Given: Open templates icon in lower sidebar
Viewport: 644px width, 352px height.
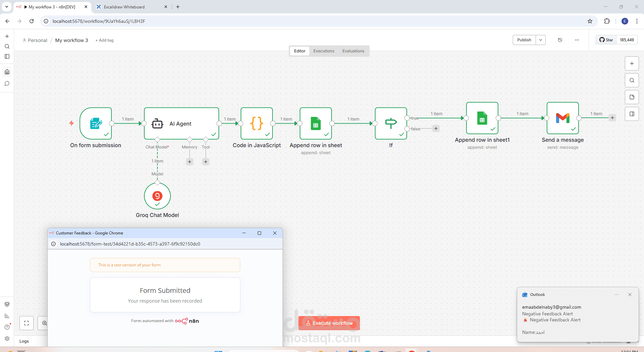Looking at the screenshot, I should click(x=7, y=304).
